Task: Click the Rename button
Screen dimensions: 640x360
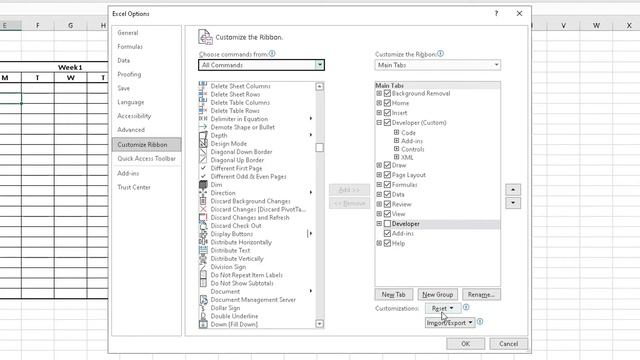Action: tap(481, 294)
